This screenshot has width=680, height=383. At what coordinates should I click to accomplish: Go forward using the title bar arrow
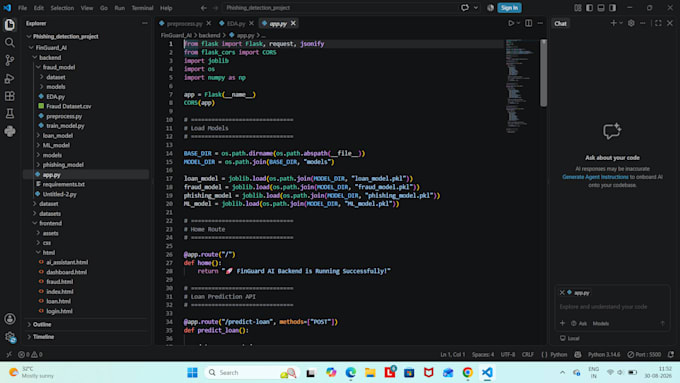(x=215, y=8)
